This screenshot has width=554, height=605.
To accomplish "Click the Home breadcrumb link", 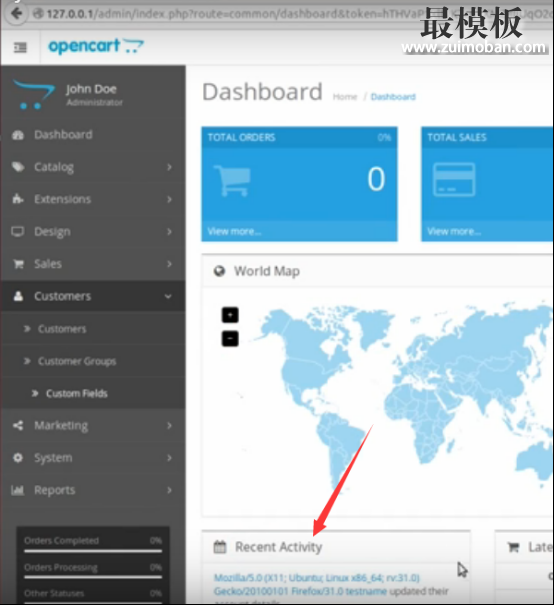I will 345,97.
